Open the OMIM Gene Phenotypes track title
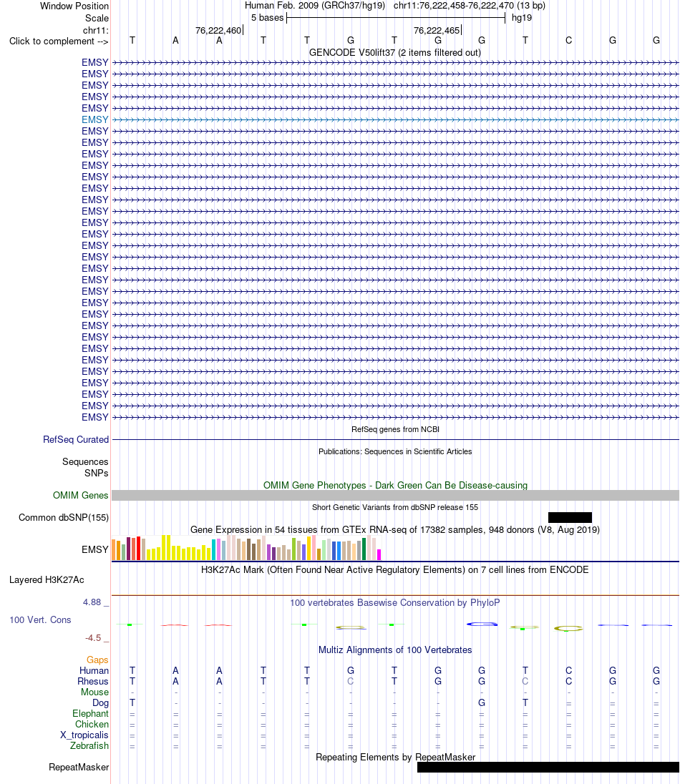The image size is (680, 784). point(395,486)
